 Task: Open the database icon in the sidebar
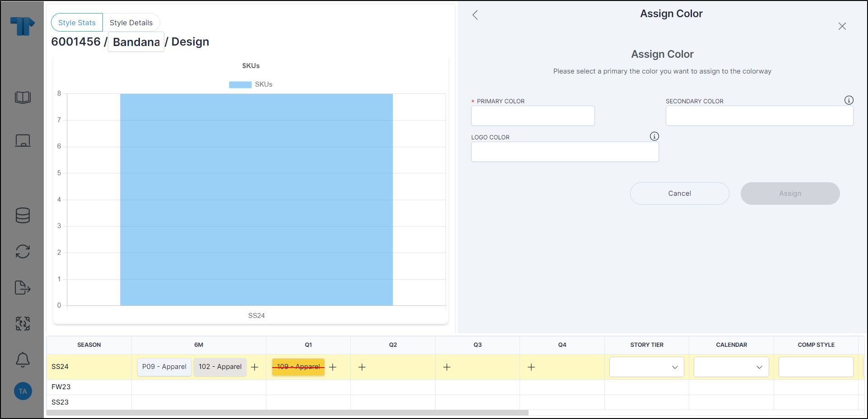click(x=22, y=216)
